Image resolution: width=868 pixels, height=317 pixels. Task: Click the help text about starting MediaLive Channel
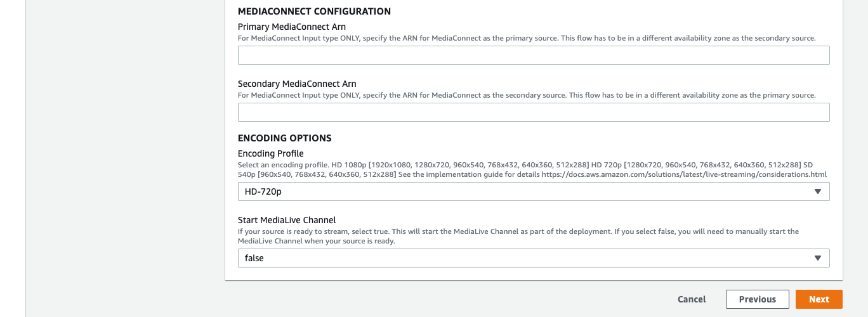[x=518, y=236]
